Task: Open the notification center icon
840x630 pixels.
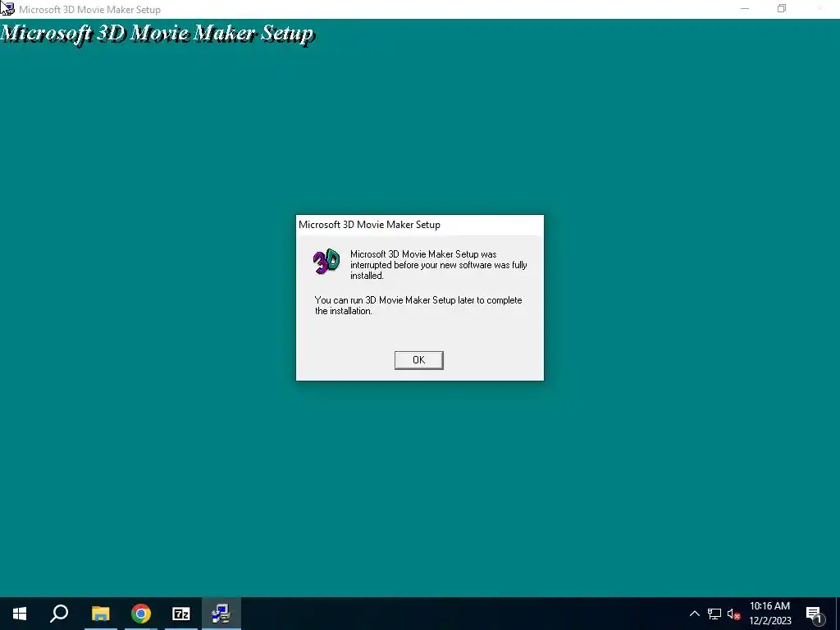Action: [x=814, y=614]
